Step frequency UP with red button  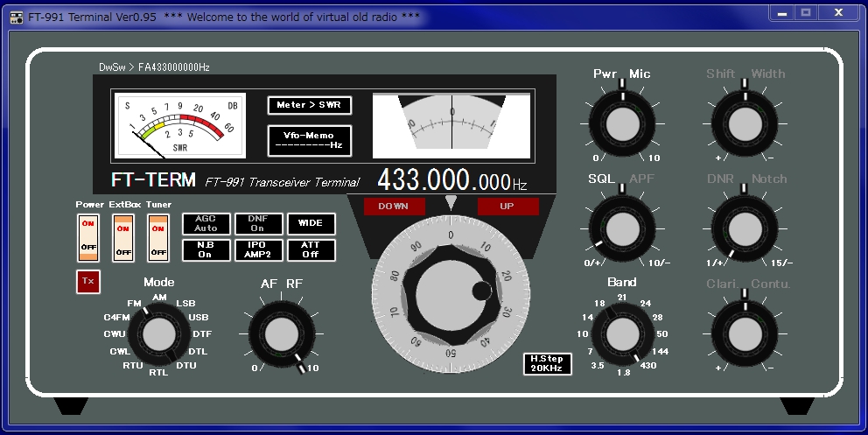coord(507,207)
